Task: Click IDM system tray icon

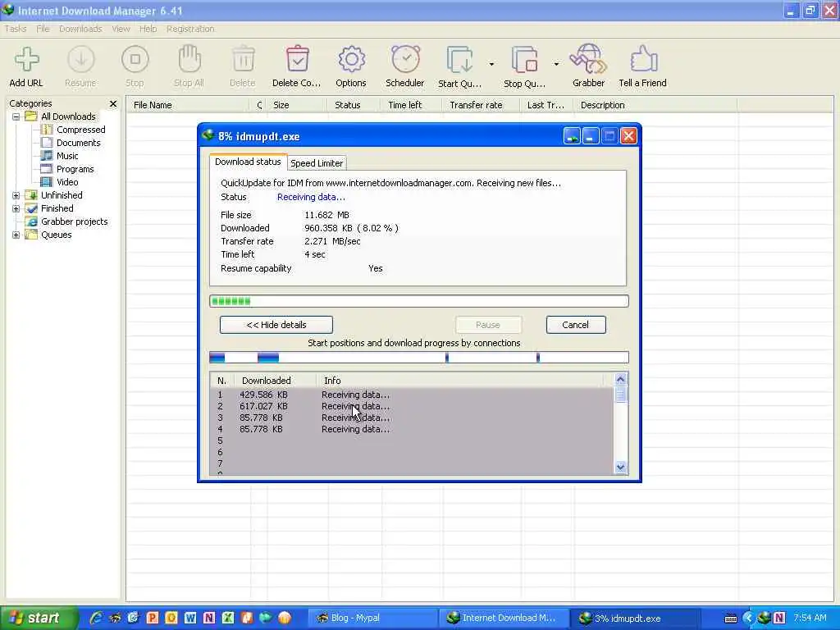Action: (764, 619)
